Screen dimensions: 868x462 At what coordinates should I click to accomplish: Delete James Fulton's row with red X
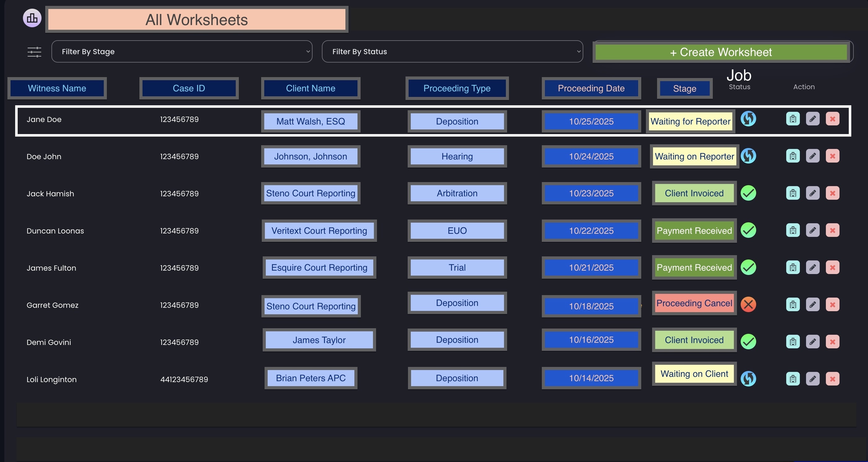(832, 267)
